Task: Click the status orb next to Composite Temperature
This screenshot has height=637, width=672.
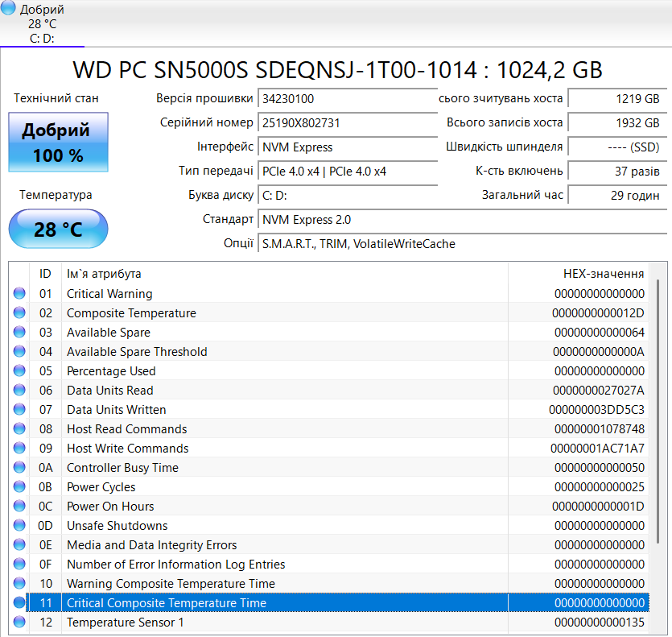Action: tap(19, 313)
